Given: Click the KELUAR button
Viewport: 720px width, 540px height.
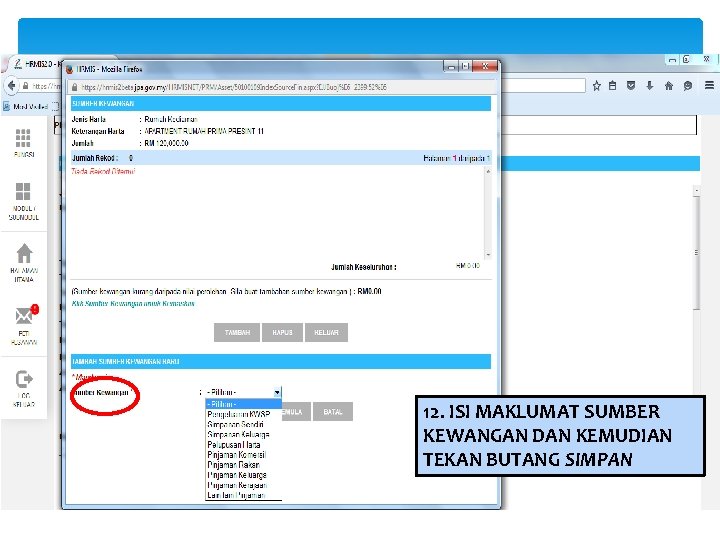Looking at the screenshot, I should tap(326, 332).
